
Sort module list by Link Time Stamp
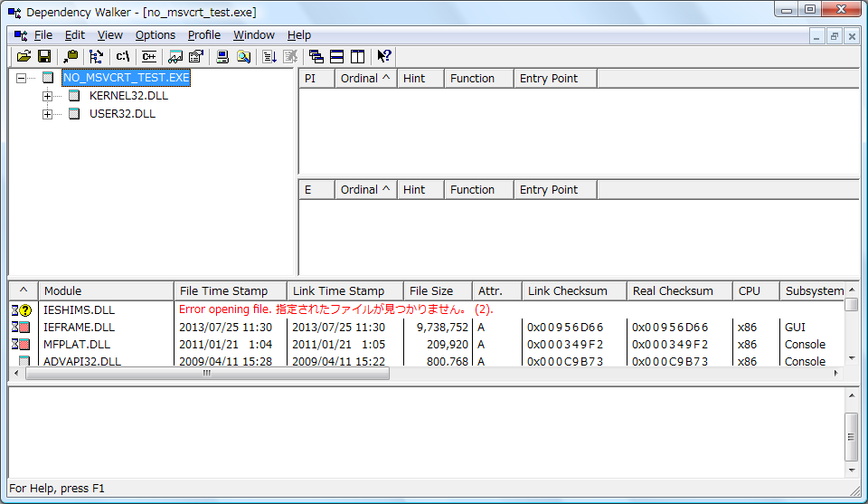pyautogui.click(x=344, y=291)
